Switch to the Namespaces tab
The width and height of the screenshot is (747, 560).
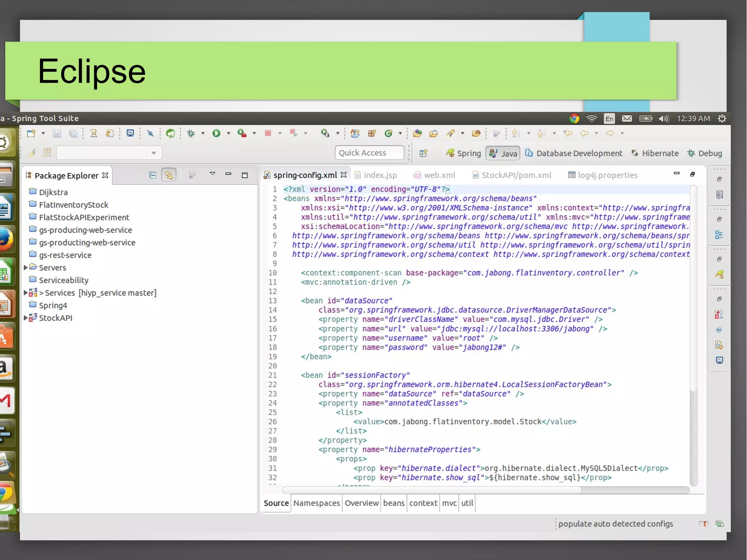pos(316,503)
